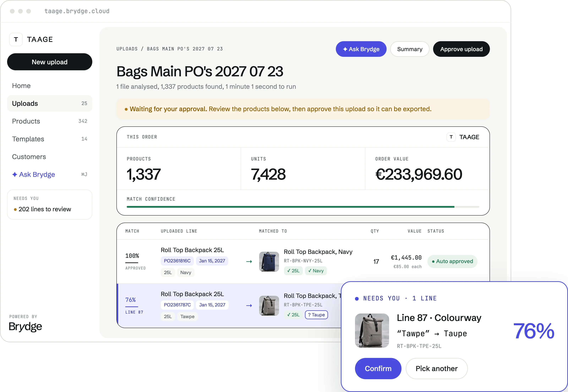Click the T brand badge in This Order card

(x=451, y=137)
